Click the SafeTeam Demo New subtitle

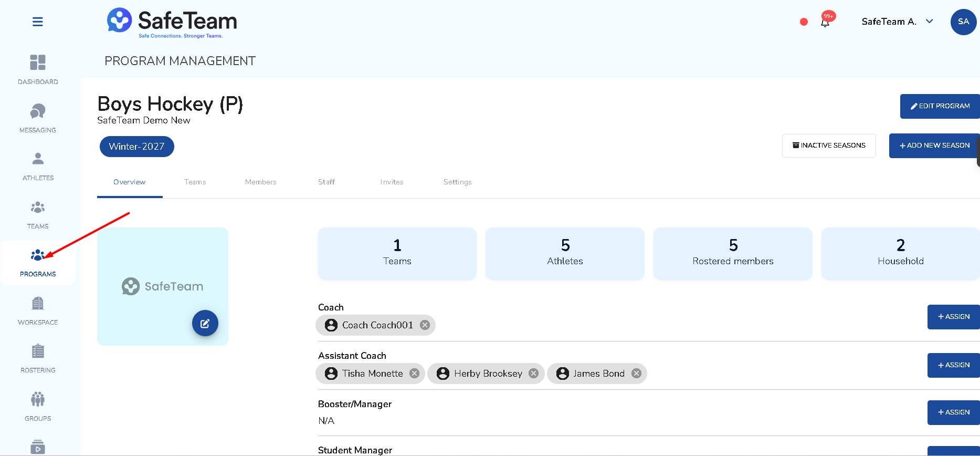144,120
